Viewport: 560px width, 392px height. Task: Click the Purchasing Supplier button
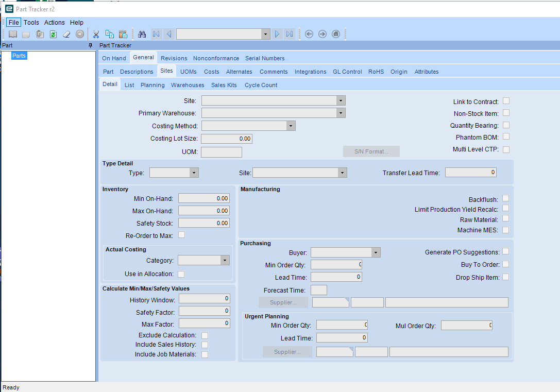tap(283, 302)
